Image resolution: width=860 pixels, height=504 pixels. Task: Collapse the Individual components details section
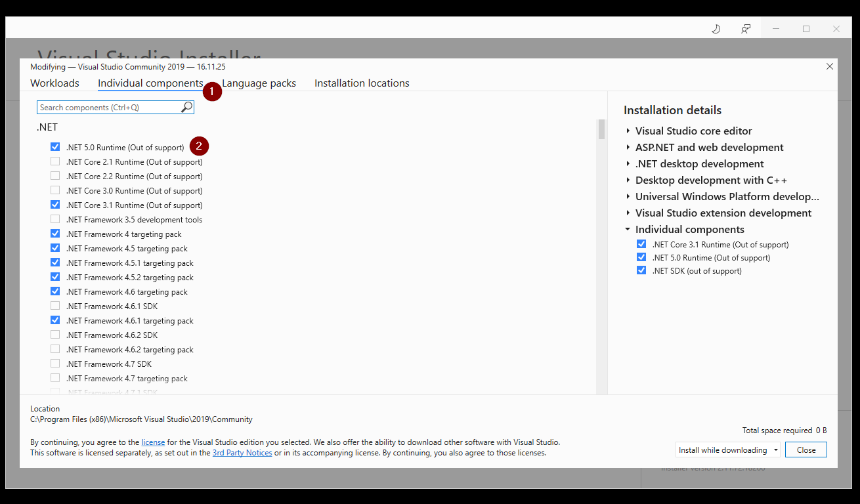point(628,230)
